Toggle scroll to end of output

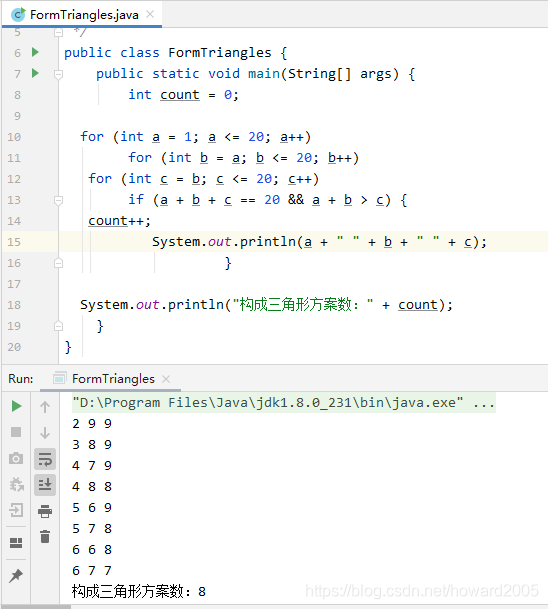(45, 485)
